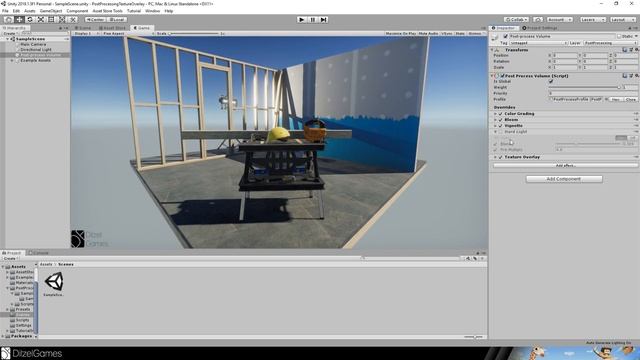The width and height of the screenshot is (640, 360).
Task: Open the Transform component preset icon
Action: [631, 50]
